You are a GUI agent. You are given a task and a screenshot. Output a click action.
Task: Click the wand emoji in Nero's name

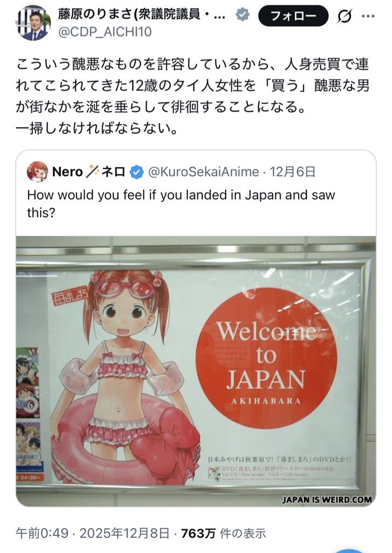click(92, 171)
